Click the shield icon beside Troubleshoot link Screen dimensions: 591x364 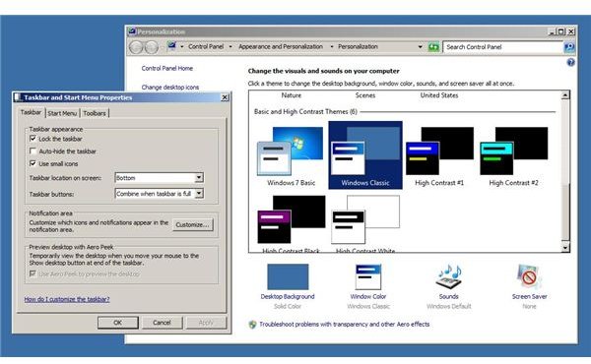click(x=252, y=325)
